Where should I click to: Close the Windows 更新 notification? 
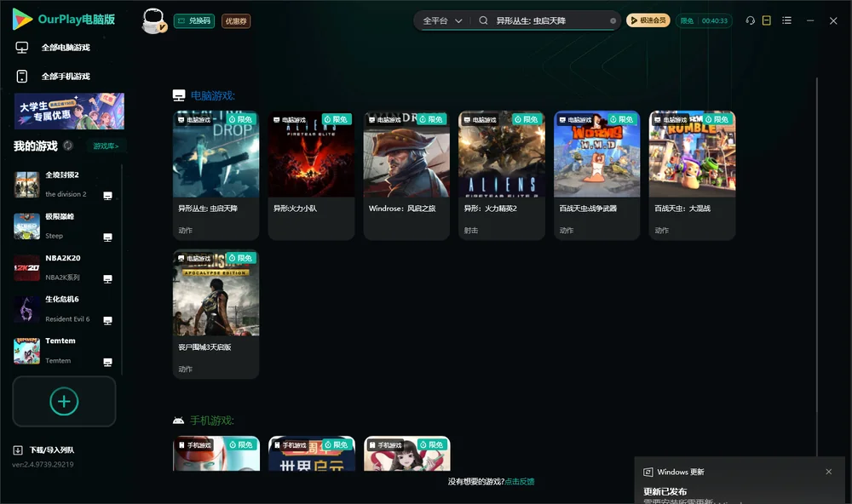pos(829,472)
